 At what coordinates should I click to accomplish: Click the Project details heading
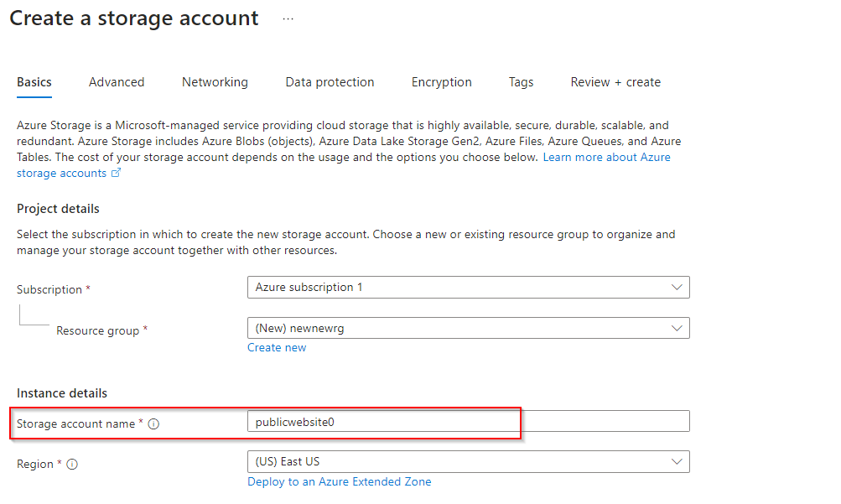click(x=58, y=209)
